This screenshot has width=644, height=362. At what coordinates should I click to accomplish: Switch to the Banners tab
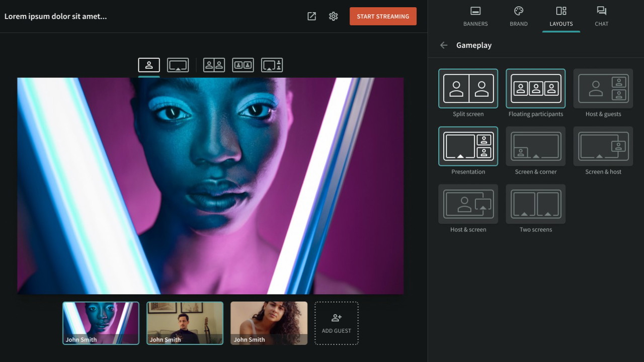point(475,16)
